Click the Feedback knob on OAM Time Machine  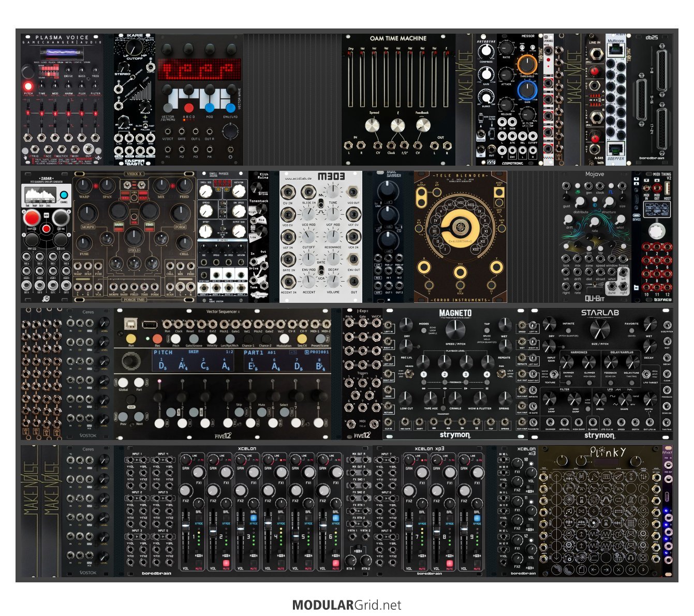[x=423, y=125]
